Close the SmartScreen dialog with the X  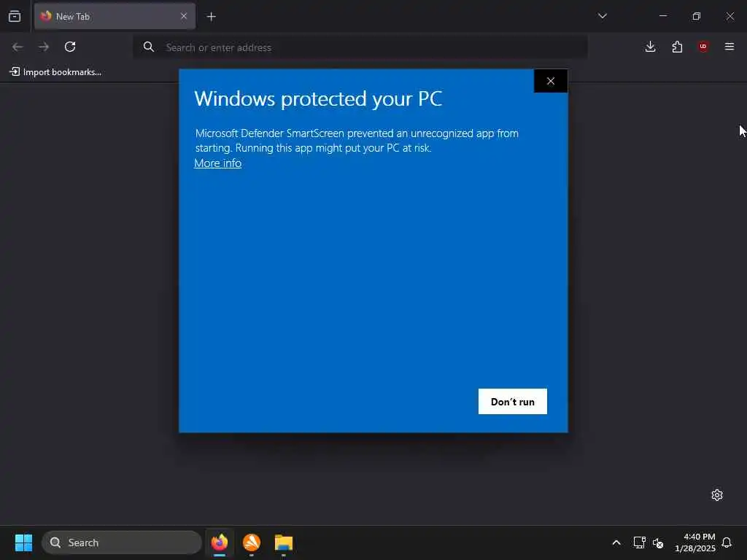point(551,81)
